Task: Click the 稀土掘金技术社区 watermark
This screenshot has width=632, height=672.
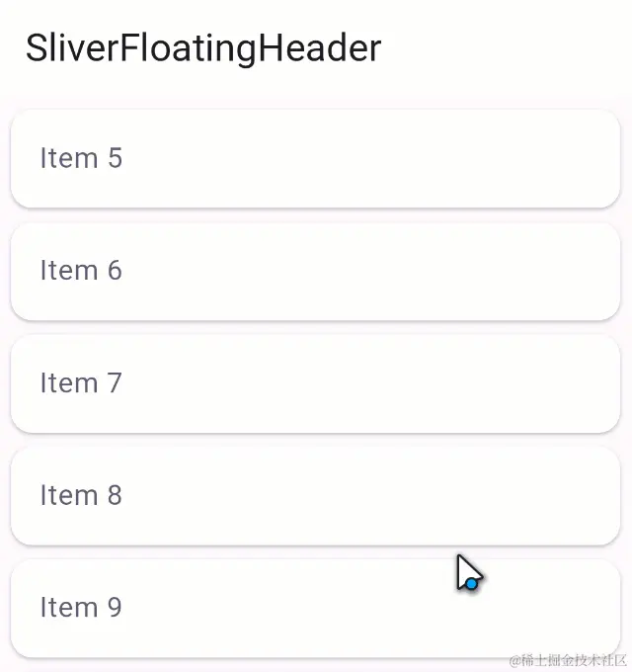Action: (568, 660)
